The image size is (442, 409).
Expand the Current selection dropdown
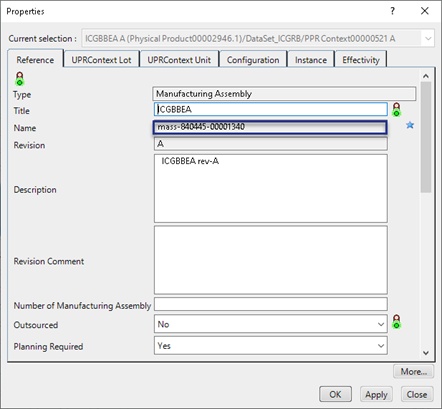tap(428, 38)
